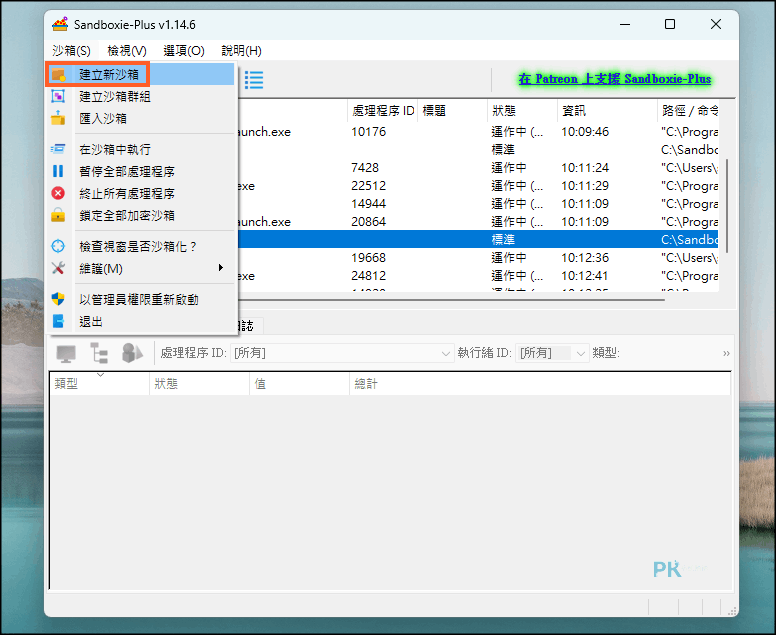Click the process list horizontal scrollbar
776x635 pixels.
point(451,299)
